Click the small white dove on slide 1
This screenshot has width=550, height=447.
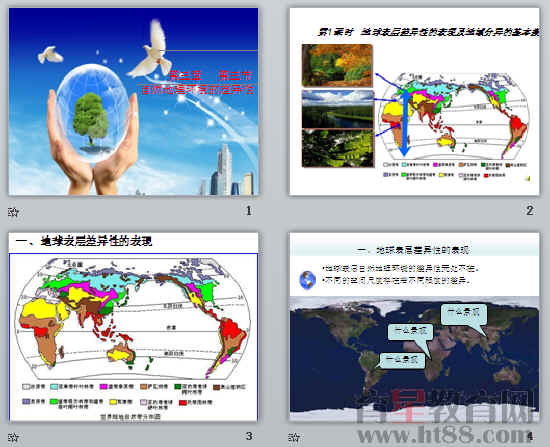pos(51,54)
